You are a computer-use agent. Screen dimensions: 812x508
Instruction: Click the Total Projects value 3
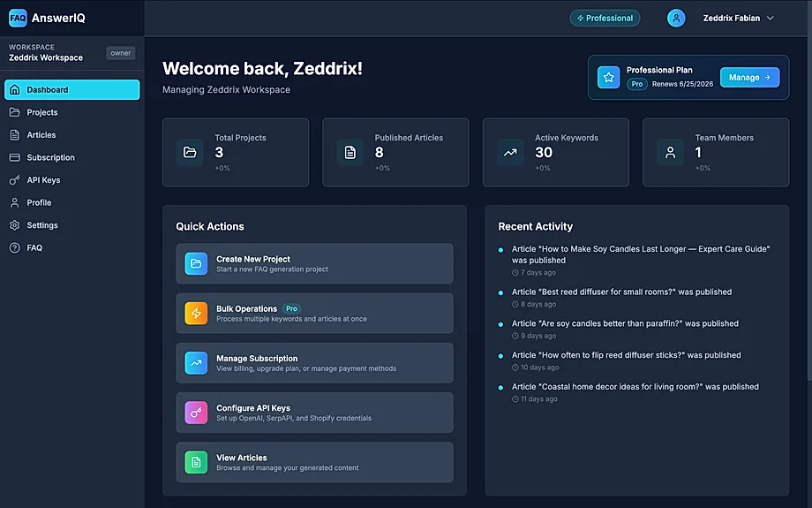click(x=219, y=152)
